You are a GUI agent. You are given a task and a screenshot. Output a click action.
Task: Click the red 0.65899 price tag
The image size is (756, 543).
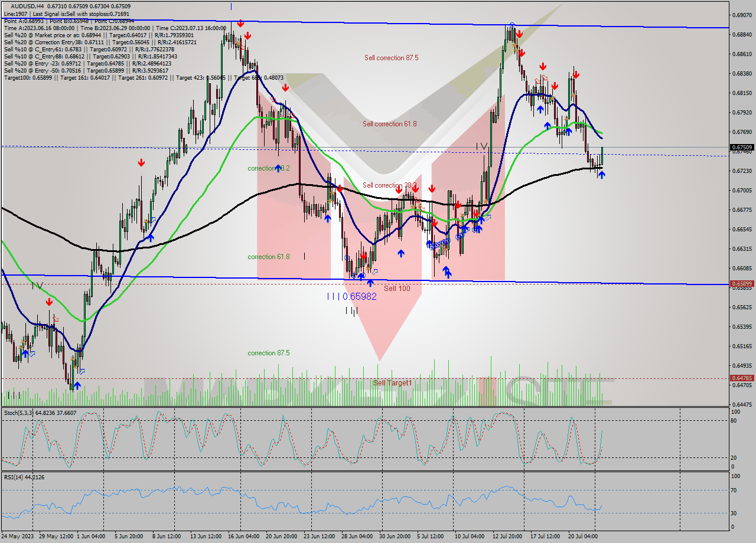[x=742, y=283]
